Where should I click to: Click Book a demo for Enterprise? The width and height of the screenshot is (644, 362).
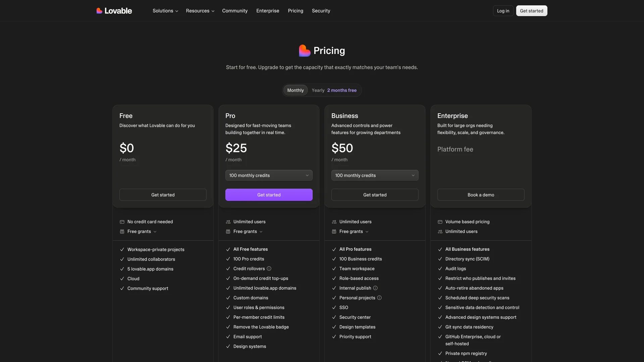(x=481, y=195)
